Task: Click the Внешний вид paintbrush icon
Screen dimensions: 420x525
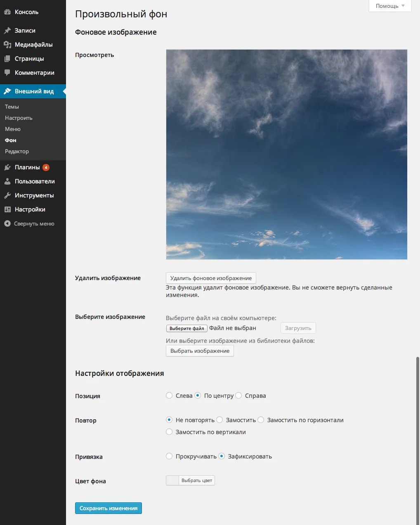Action: click(7, 91)
